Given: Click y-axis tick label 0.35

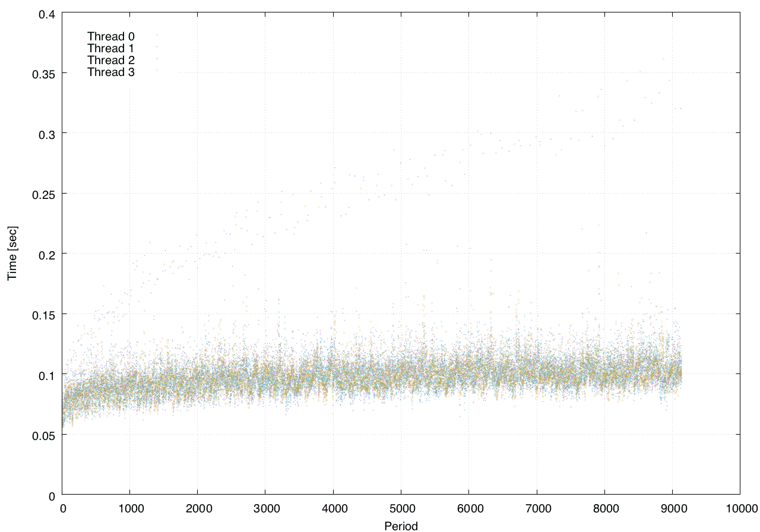Looking at the screenshot, I should pyautogui.click(x=45, y=73).
